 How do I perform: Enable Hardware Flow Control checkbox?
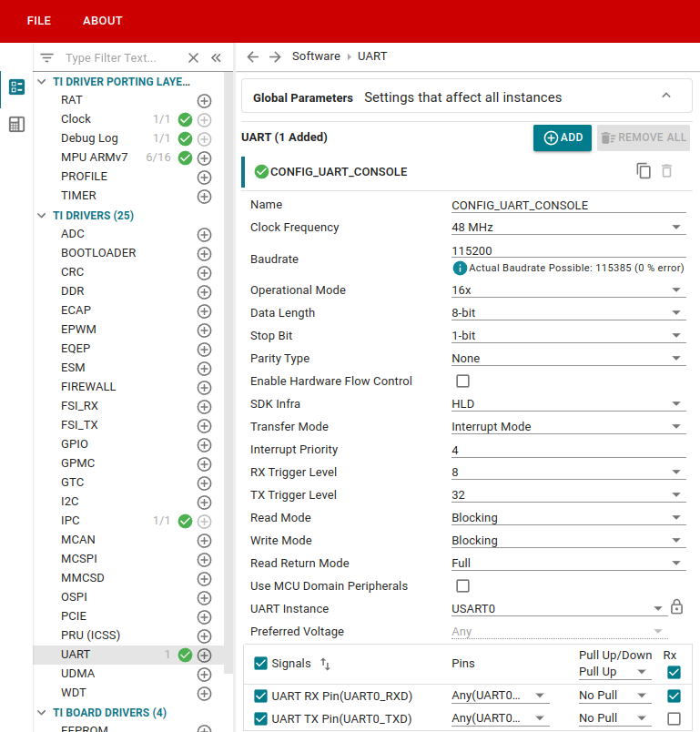(x=462, y=381)
